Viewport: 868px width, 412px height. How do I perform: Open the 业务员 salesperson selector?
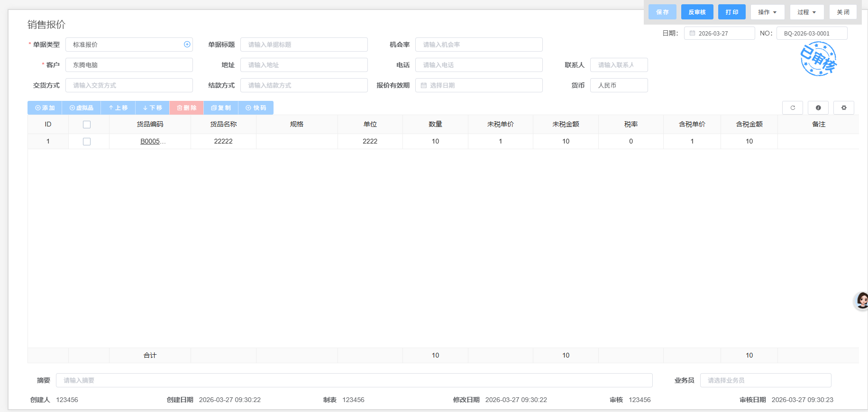click(x=765, y=380)
